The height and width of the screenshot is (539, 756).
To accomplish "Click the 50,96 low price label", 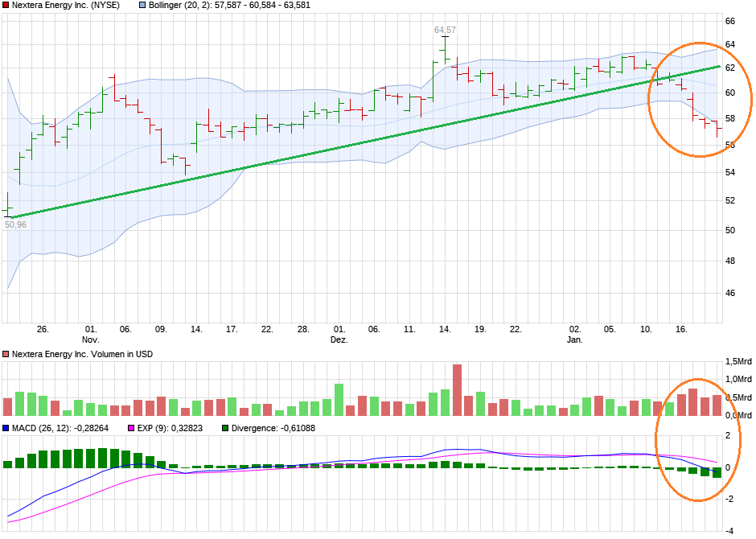I will point(15,226).
